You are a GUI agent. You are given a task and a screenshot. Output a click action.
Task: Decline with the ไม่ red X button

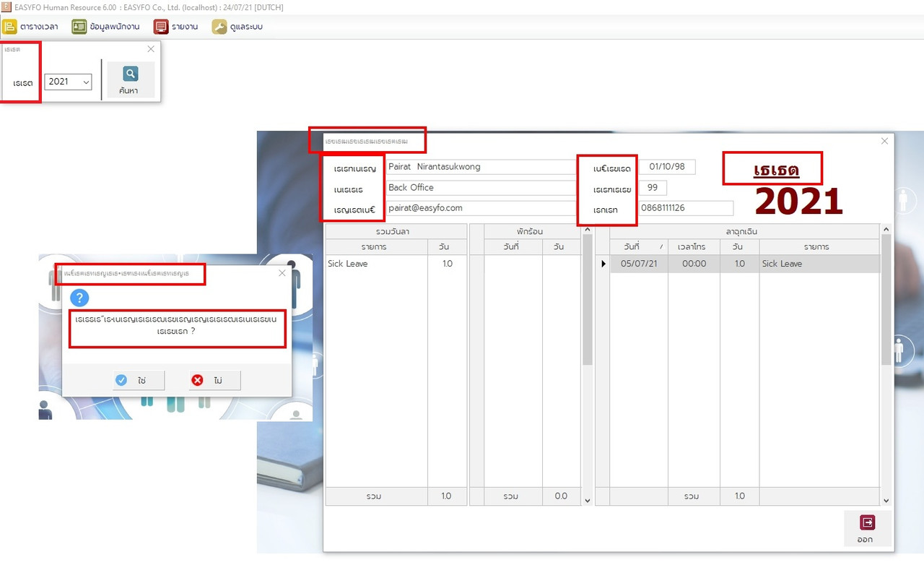click(x=214, y=380)
